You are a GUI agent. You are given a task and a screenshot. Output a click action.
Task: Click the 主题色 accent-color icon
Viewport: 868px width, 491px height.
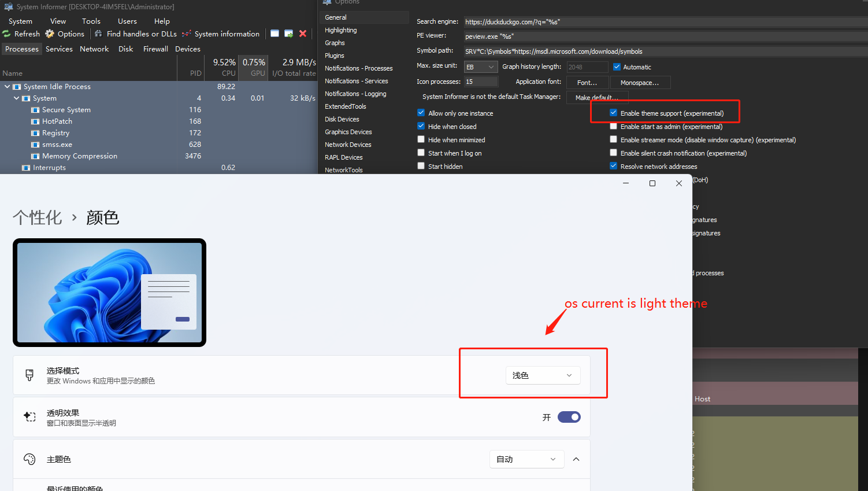pyautogui.click(x=29, y=459)
